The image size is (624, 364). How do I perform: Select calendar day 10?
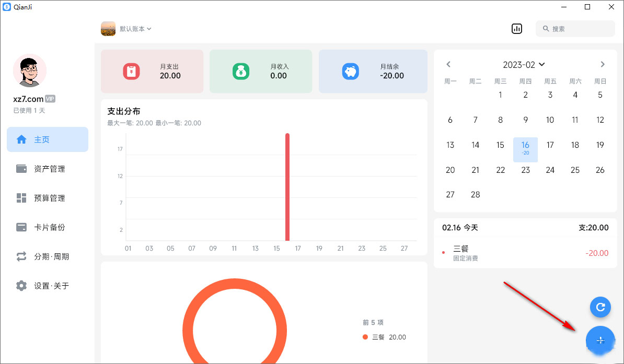tap(550, 120)
